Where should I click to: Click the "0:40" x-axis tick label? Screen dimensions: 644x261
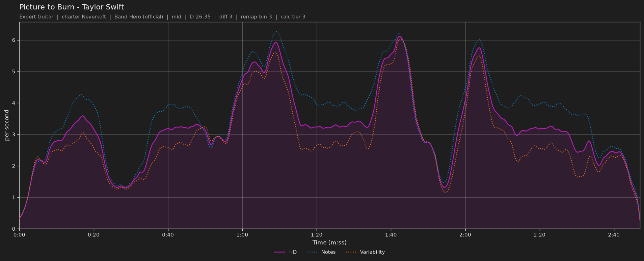tap(168, 235)
